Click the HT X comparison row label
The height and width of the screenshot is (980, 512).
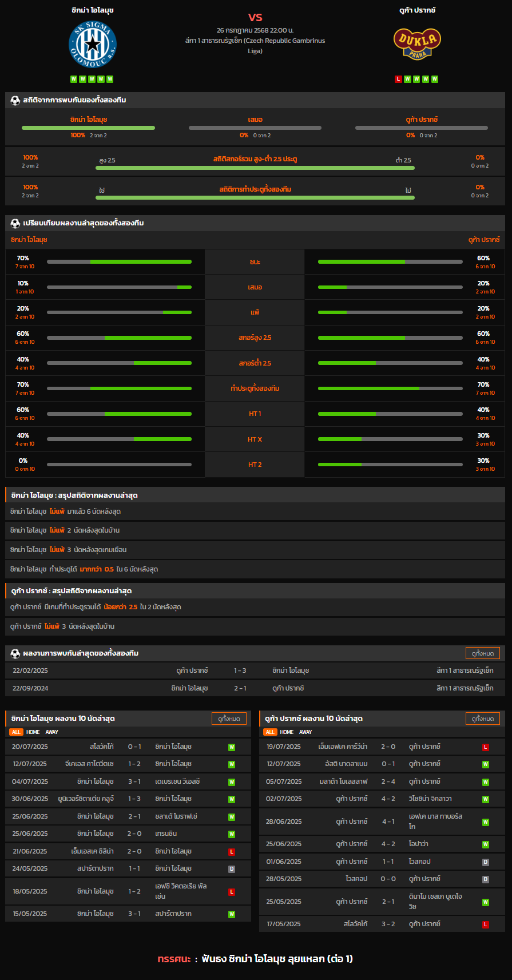pos(255,439)
